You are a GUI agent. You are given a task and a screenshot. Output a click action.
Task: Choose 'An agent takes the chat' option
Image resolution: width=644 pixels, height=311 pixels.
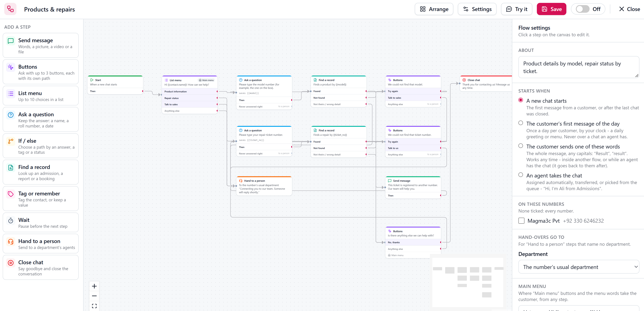[521, 175]
